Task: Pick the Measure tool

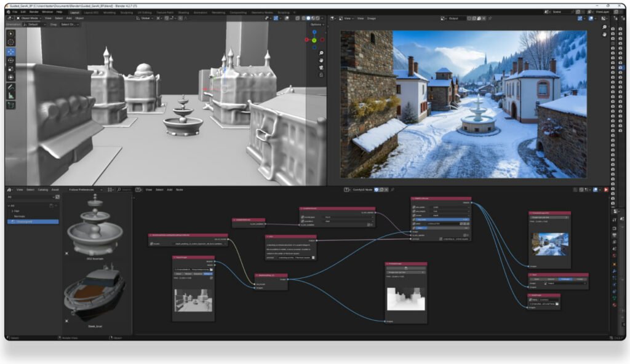Action: tap(11, 96)
